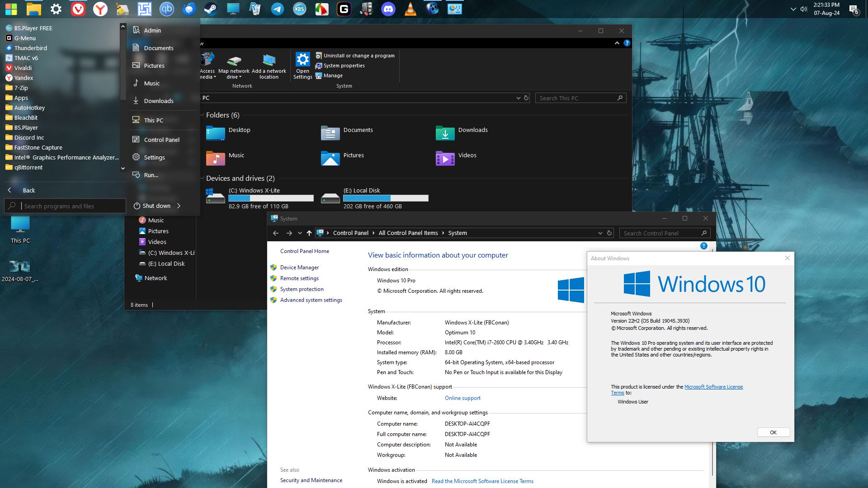868x488 pixels.
Task: Open Discord from the taskbar
Action: click(388, 9)
